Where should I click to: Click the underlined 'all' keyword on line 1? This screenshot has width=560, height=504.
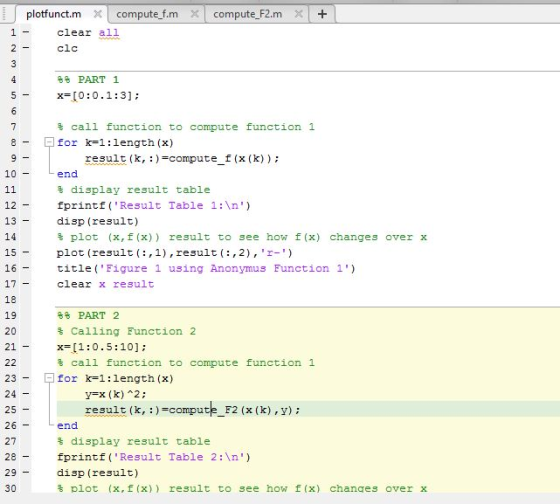(109, 33)
